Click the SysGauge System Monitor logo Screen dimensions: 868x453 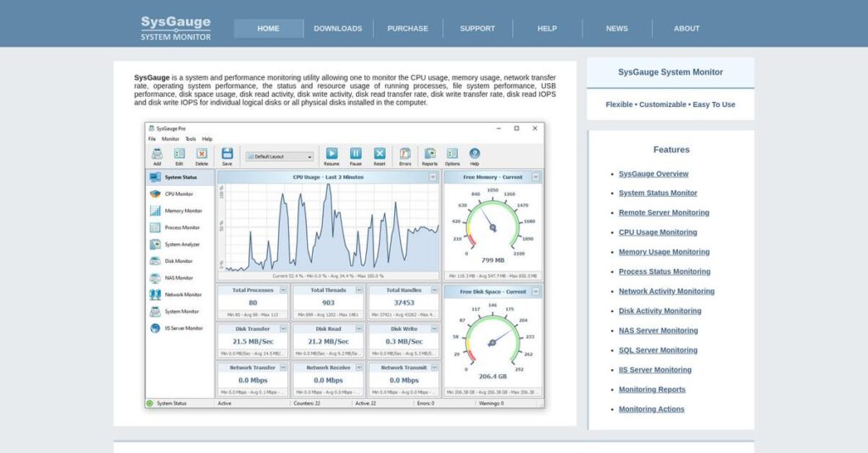coord(175,28)
